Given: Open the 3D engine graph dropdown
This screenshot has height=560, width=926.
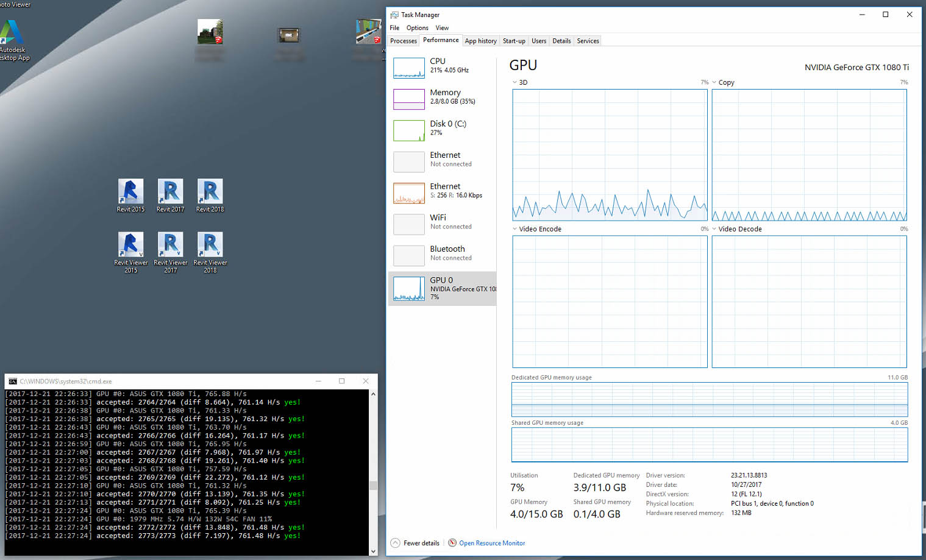Looking at the screenshot, I should [x=515, y=82].
